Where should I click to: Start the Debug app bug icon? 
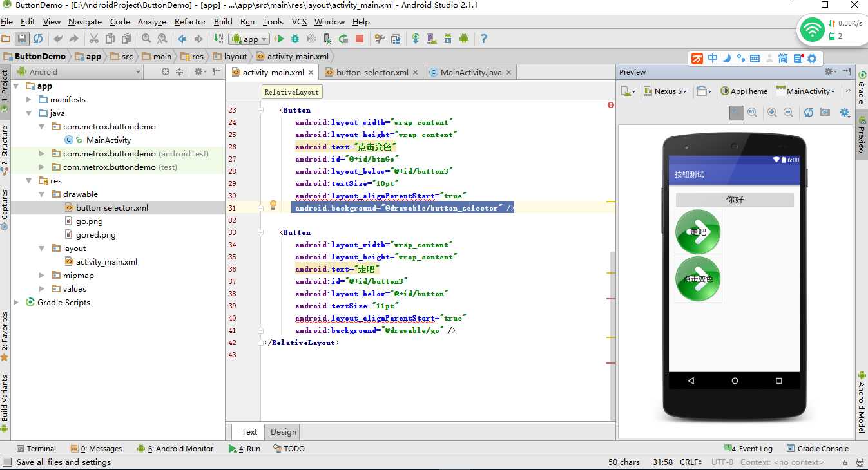tap(296, 39)
